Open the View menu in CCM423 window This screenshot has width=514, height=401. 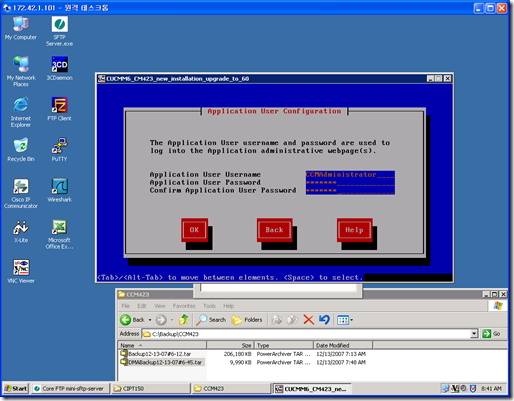(160, 306)
